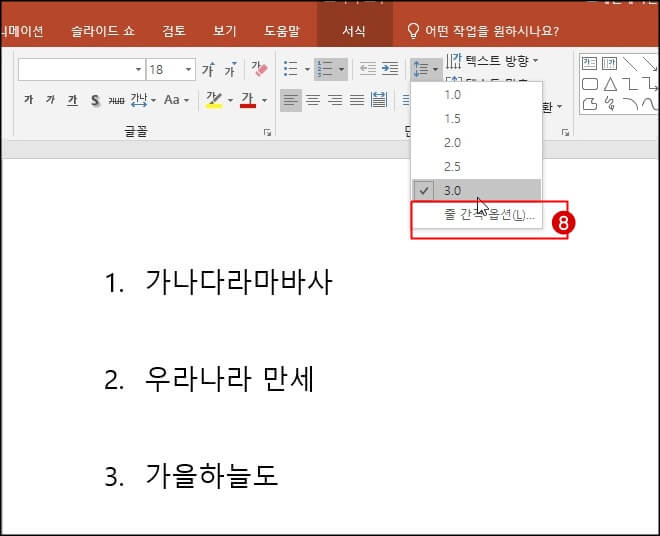
Task: Click the text direction (텍스트 방향) icon
Action: tap(453, 61)
